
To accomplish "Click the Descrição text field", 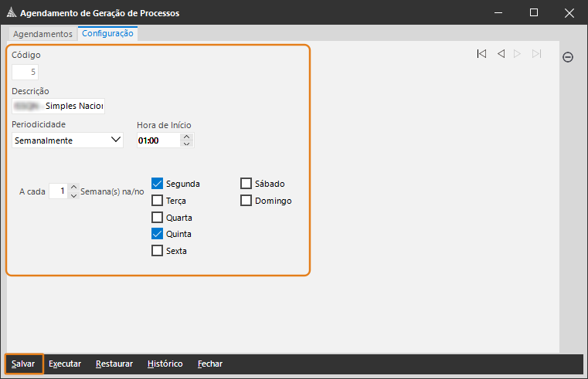I will click(59, 106).
